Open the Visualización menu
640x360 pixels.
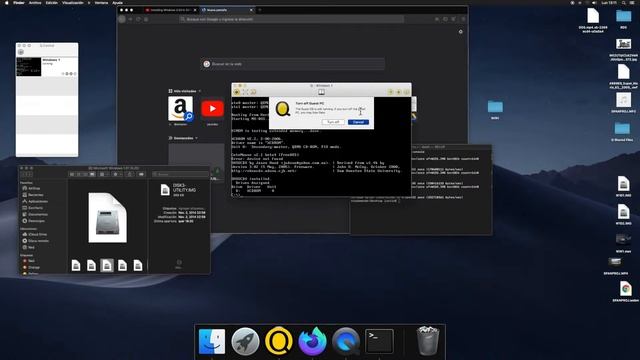(73, 2)
